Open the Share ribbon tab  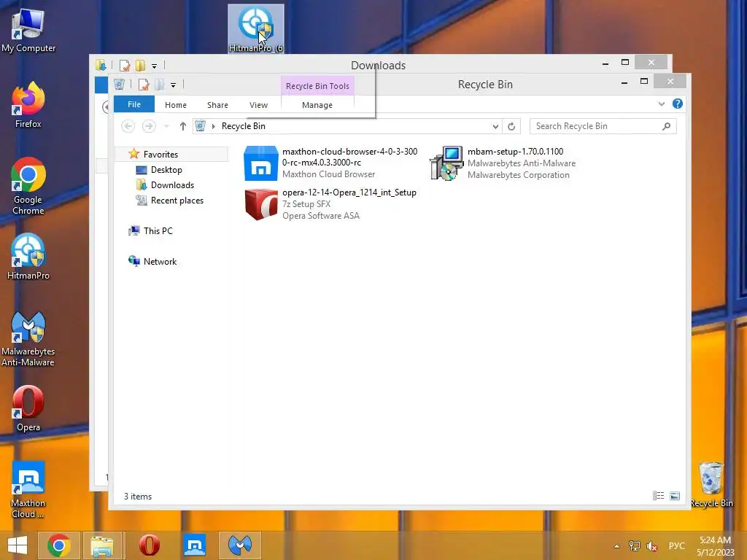point(217,105)
